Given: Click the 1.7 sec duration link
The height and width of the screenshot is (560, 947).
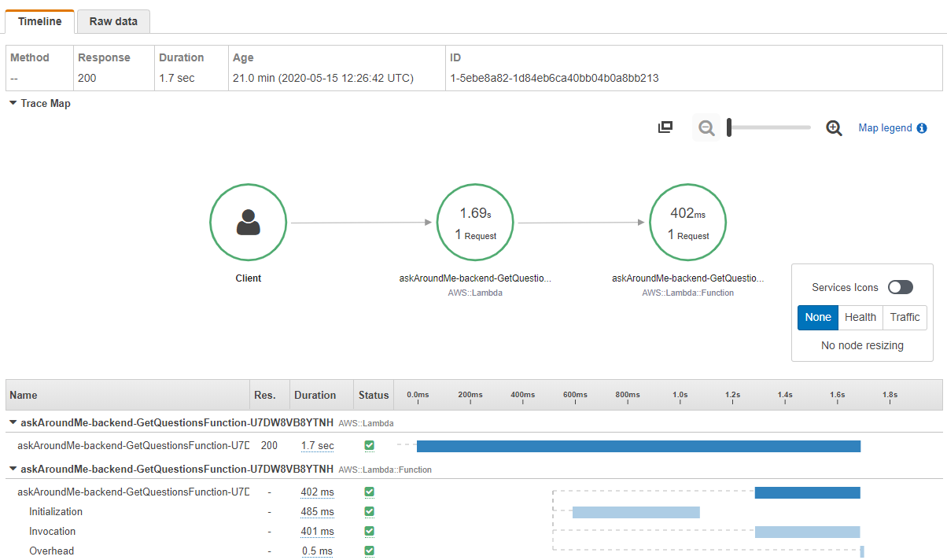Looking at the screenshot, I should 318,445.
